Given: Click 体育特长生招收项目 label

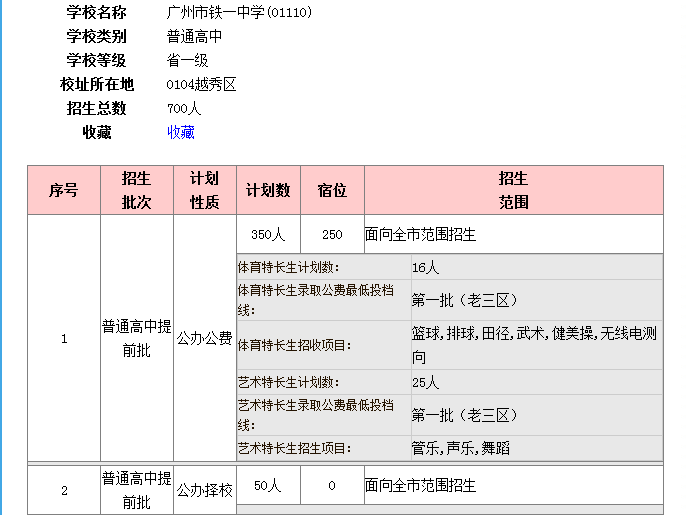Looking at the screenshot, I should pos(295,346).
